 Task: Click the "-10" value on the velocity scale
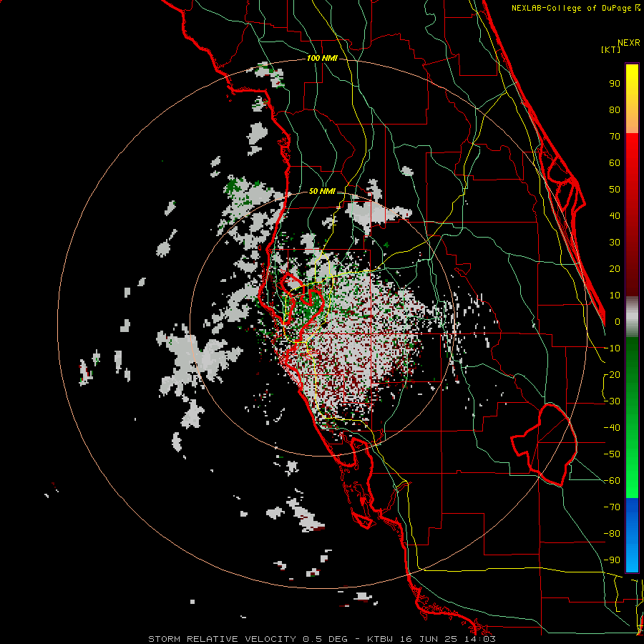point(612,348)
